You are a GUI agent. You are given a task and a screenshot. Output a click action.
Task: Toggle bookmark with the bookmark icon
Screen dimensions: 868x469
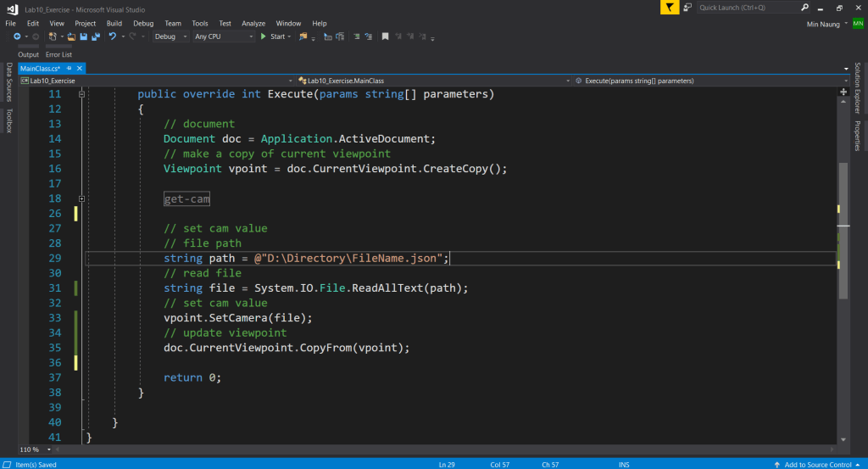click(386, 37)
